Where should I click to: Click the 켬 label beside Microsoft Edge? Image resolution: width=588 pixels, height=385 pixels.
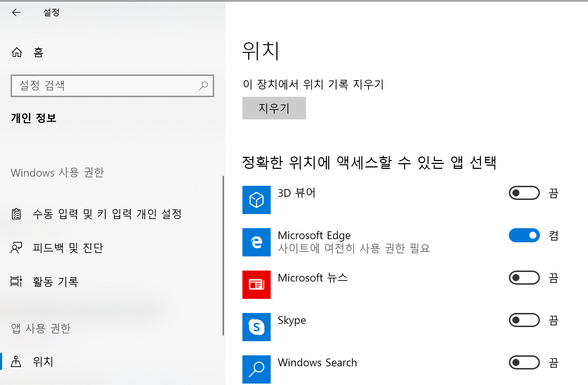[x=554, y=235]
